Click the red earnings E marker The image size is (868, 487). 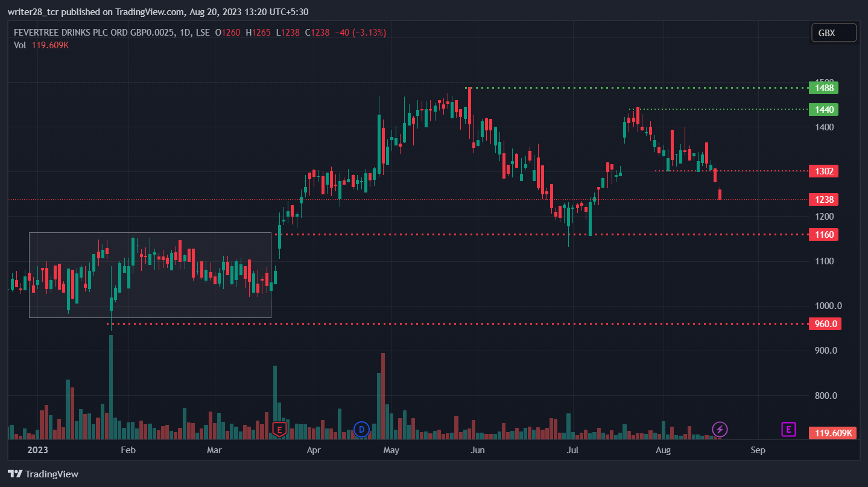279,430
